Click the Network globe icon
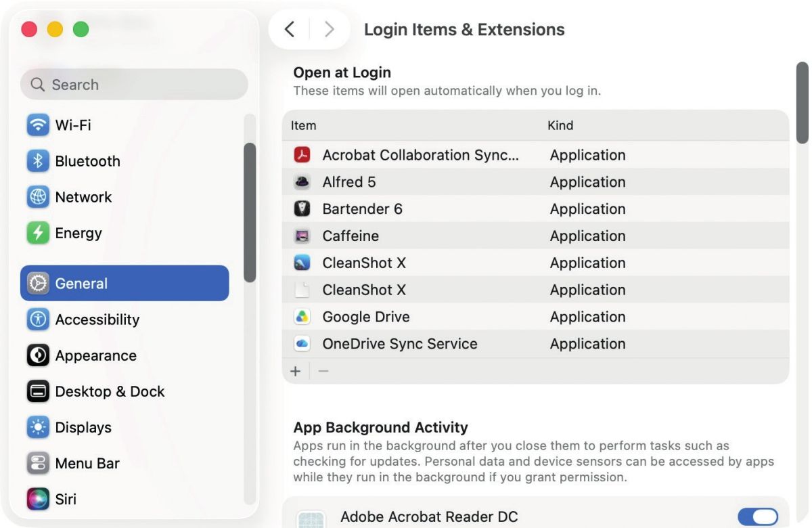Image resolution: width=812 pixels, height=528 pixels. [x=38, y=197]
